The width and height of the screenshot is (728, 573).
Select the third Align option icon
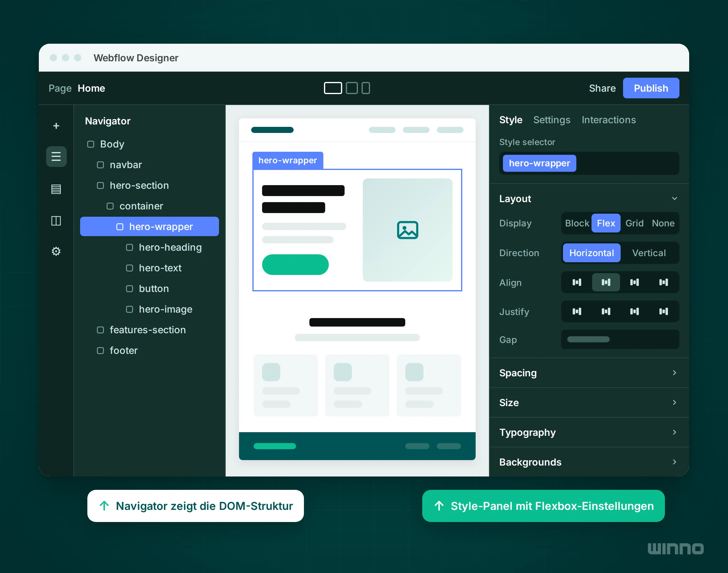point(635,282)
